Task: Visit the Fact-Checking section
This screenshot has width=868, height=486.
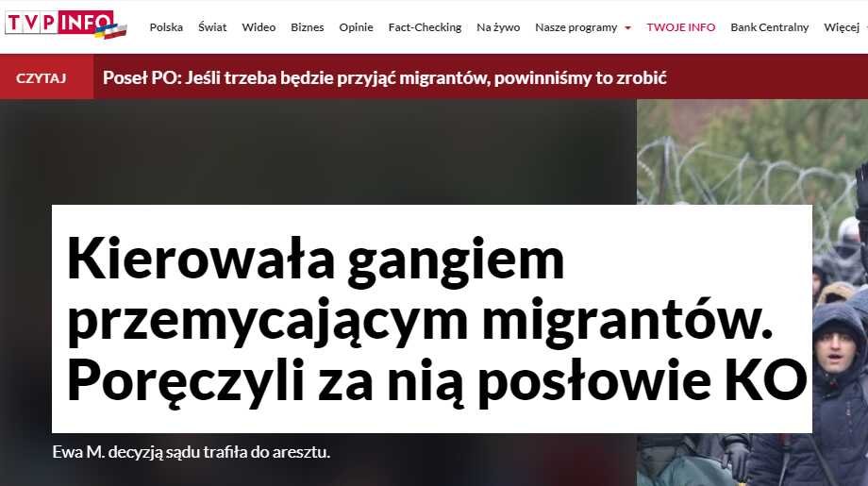Action: coord(425,27)
